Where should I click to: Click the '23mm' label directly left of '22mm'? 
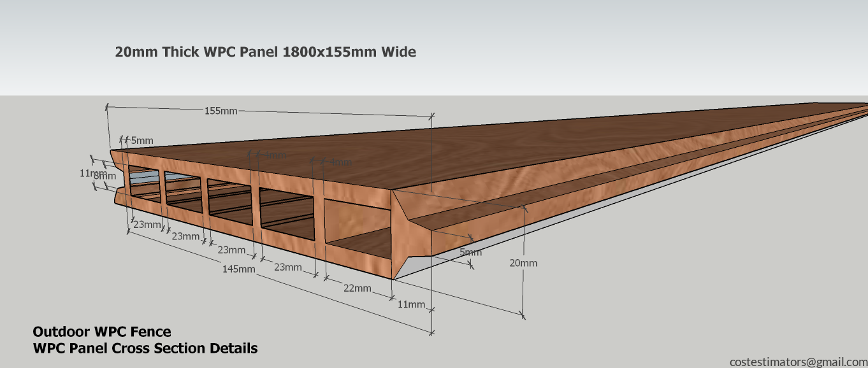click(x=288, y=267)
